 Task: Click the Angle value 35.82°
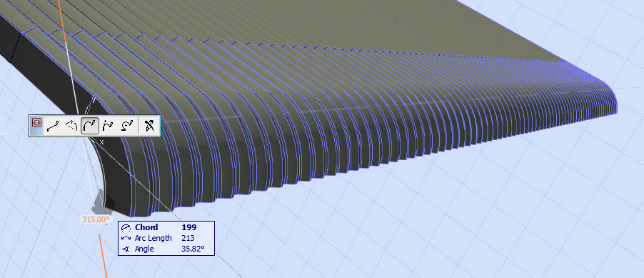[193, 249]
